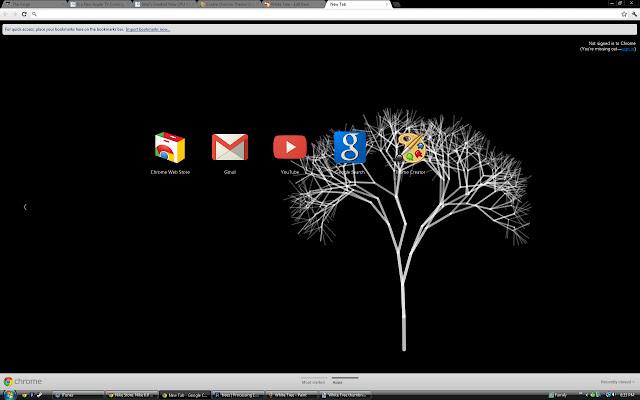Go to previous apps page arrow
640x400 pixels.
tap(25, 207)
